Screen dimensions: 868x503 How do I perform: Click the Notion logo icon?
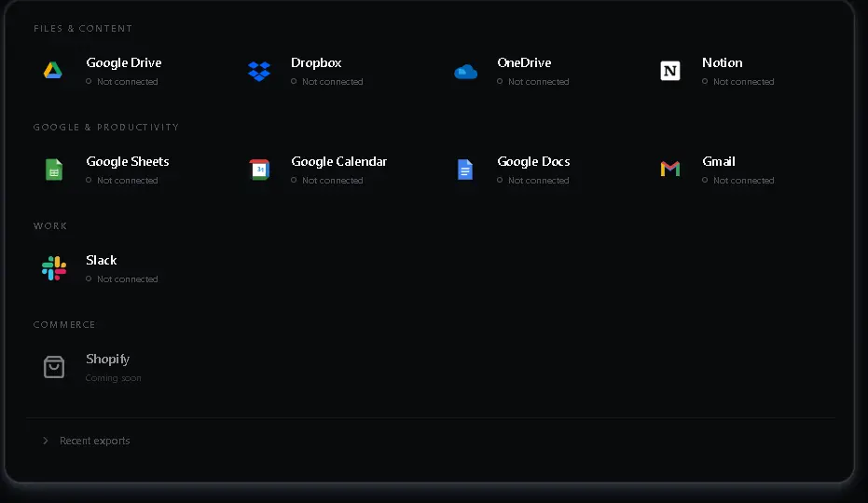669,71
